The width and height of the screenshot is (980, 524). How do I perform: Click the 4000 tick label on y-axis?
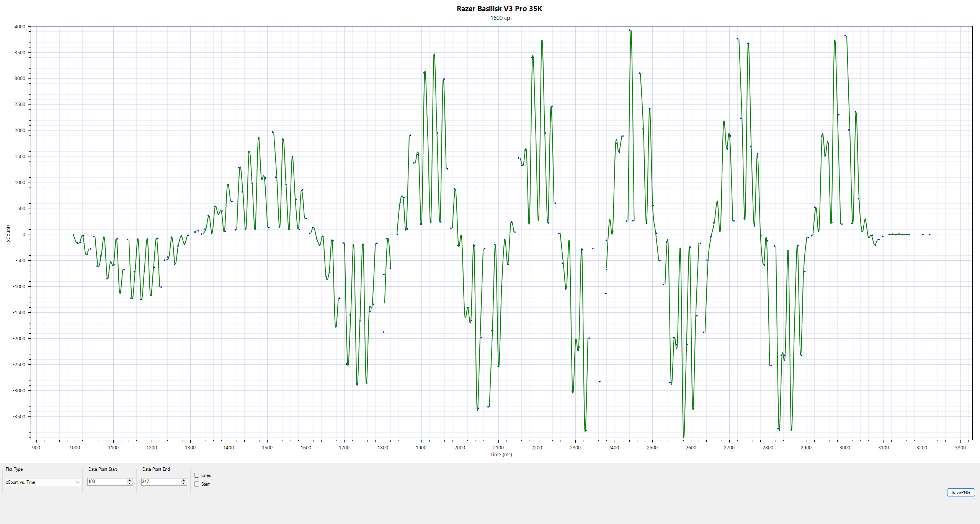[20, 27]
